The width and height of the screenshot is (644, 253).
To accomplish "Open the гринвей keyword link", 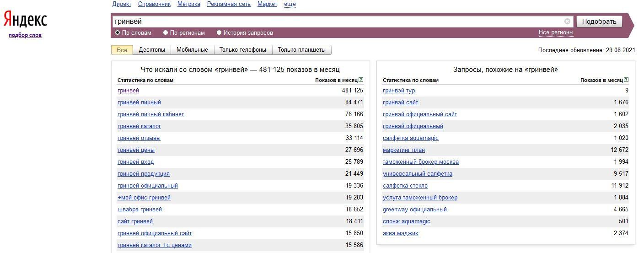I will 128,91.
